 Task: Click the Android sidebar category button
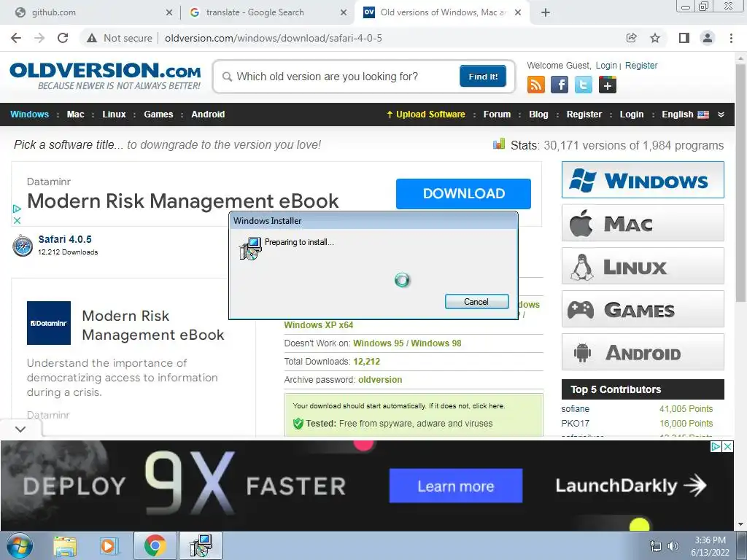click(643, 352)
